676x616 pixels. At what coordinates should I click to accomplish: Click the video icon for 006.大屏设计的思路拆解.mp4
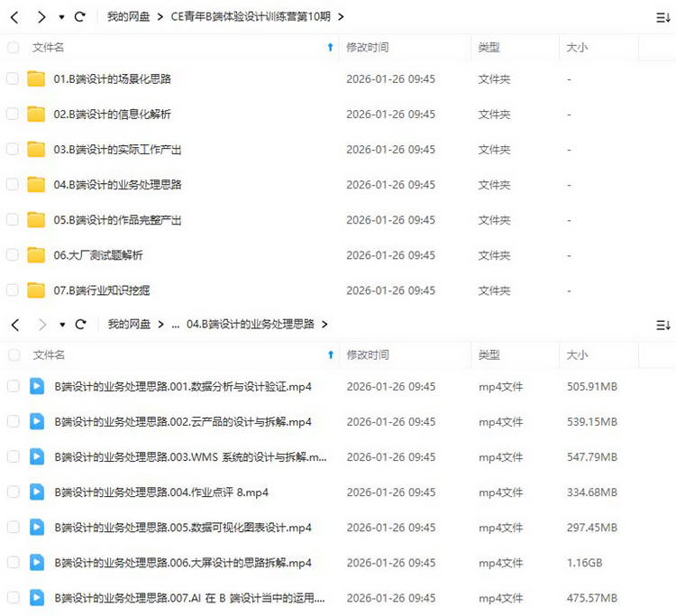click(x=37, y=563)
